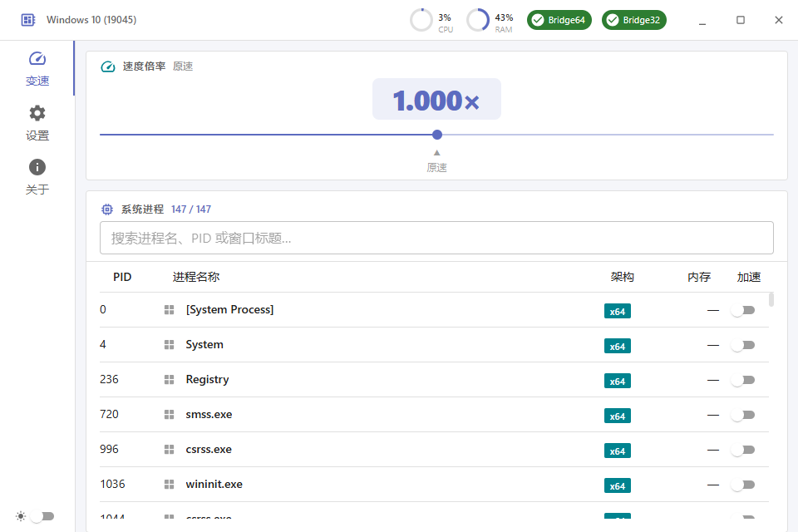Enable acceleration for smss.exe
Viewport: 798px width, 532px height.
(743, 415)
